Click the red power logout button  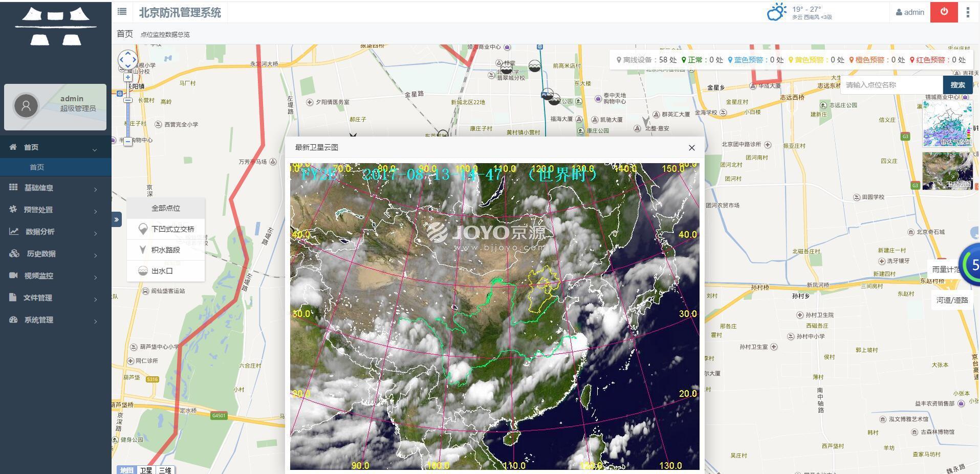(x=944, y=12)
